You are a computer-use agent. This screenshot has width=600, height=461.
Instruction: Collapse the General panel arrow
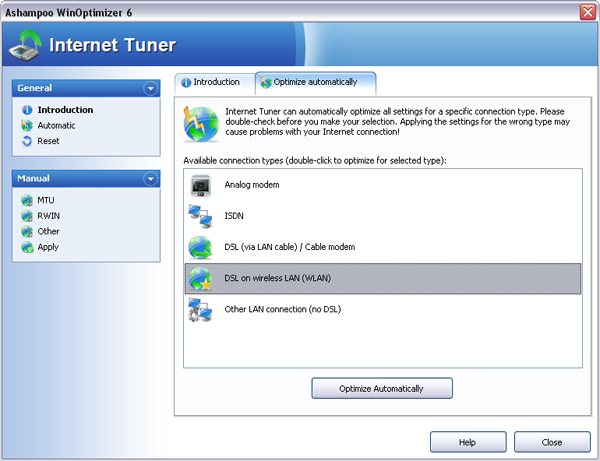150,88
